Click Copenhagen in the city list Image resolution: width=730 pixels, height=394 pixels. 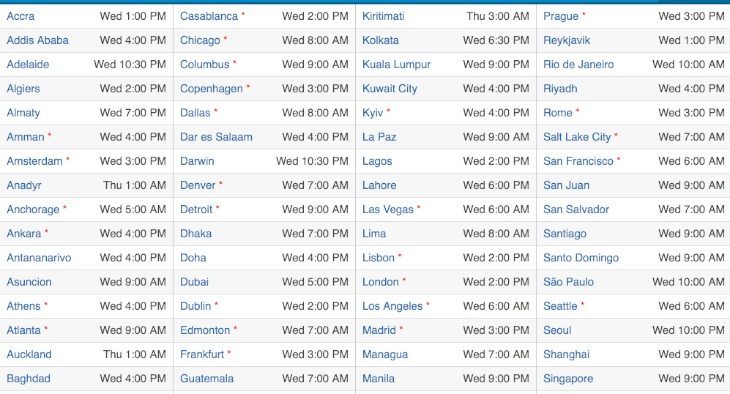pyautogui.click(x=211, y=89)
